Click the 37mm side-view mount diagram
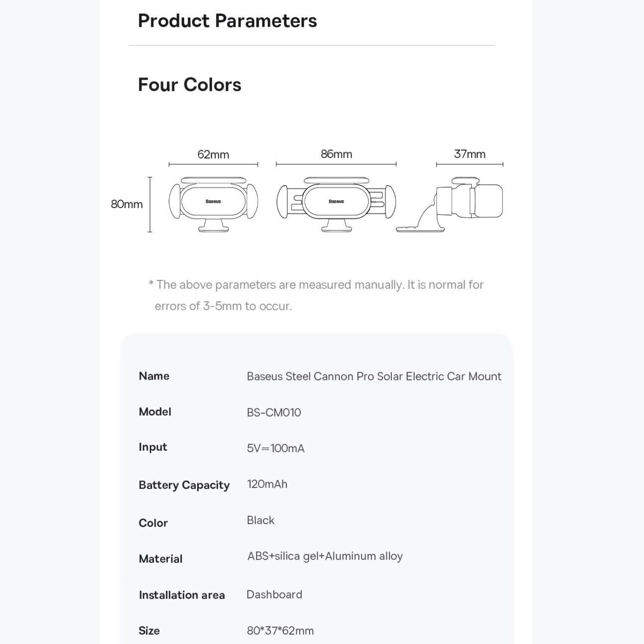644x644 pixels. [449, 205]
